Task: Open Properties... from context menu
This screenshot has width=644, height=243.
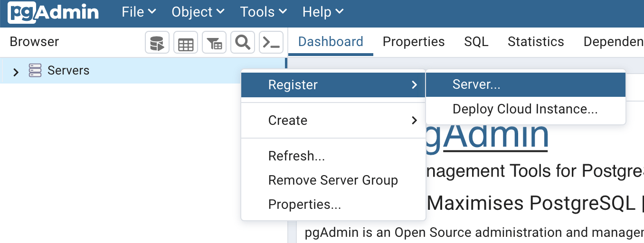Action: click(333, 205)
